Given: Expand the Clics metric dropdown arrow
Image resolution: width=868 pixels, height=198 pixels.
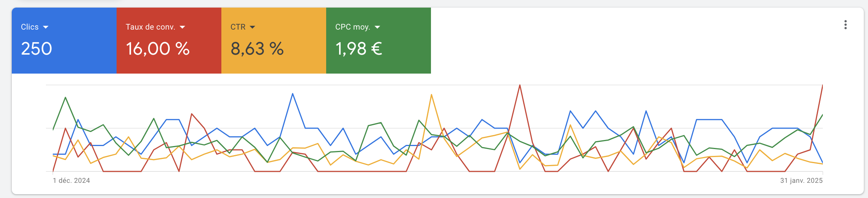Looking at the screenshot, I should (x=46, y=27).
